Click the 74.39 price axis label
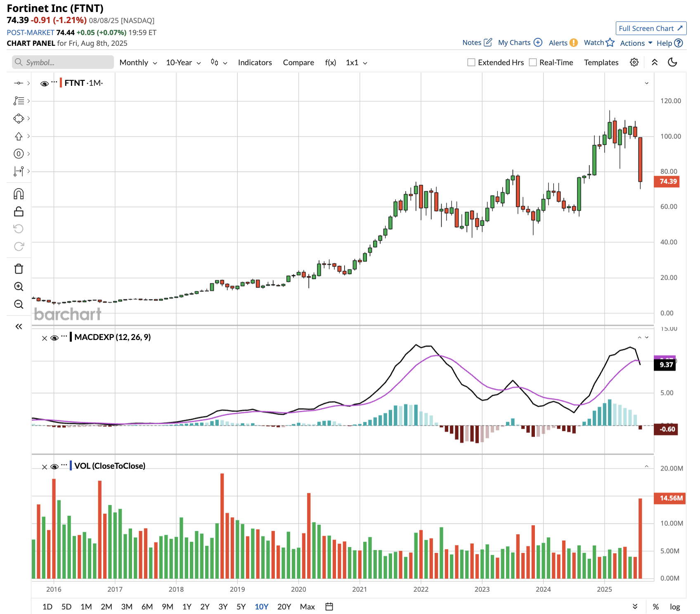The image size is (700, 614). coord(667,182)
